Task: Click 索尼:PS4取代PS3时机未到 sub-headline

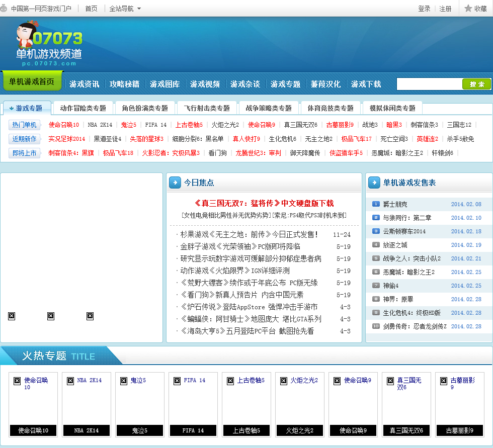Action: pos(309,215)
